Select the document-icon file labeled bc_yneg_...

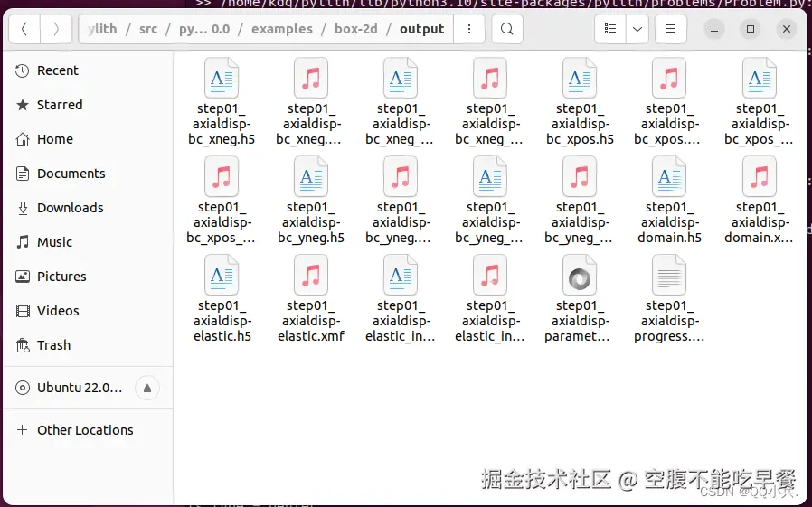(490, 201)
